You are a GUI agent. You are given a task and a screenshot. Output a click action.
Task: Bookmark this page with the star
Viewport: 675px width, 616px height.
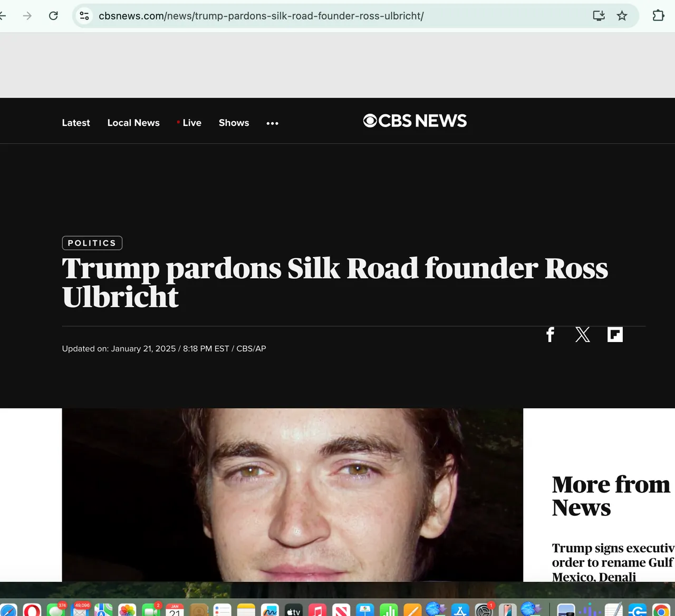point(622,16)
